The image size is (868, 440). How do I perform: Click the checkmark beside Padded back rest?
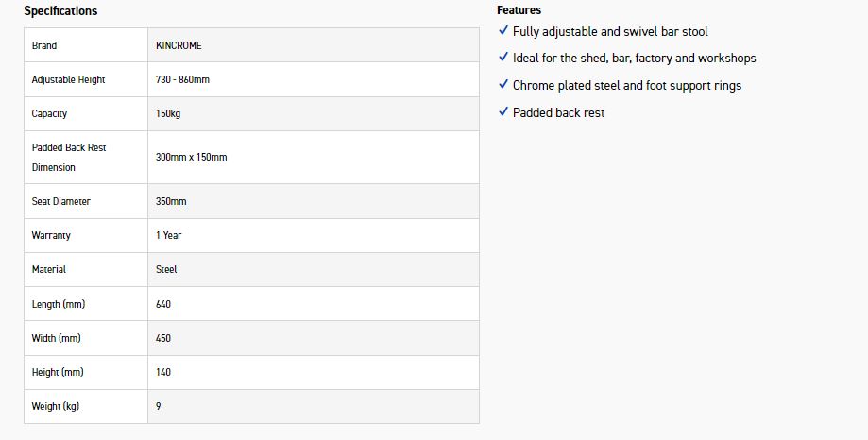pyautogui.click(x=502, y=112)
